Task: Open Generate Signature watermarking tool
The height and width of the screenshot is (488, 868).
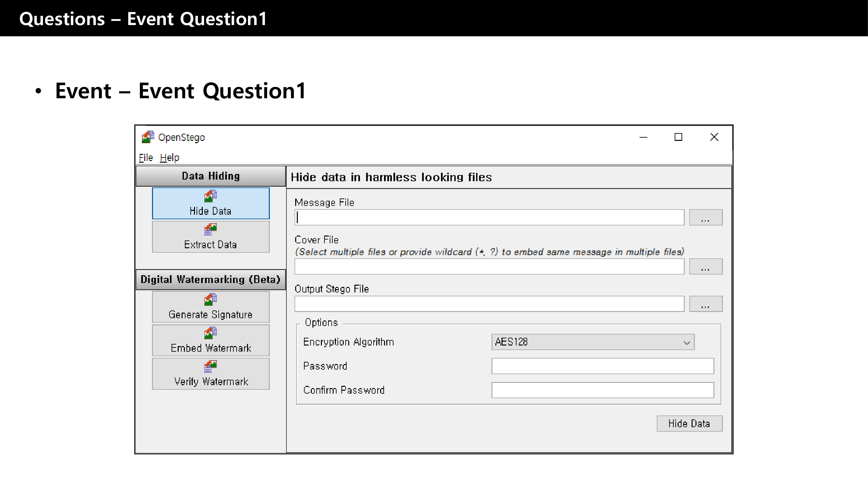Action: [211, 307]
